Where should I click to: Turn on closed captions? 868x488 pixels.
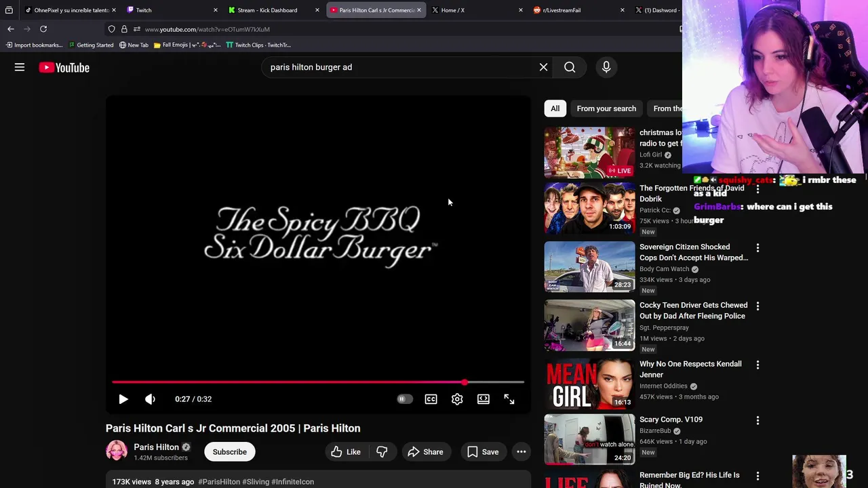pos(431,399)
